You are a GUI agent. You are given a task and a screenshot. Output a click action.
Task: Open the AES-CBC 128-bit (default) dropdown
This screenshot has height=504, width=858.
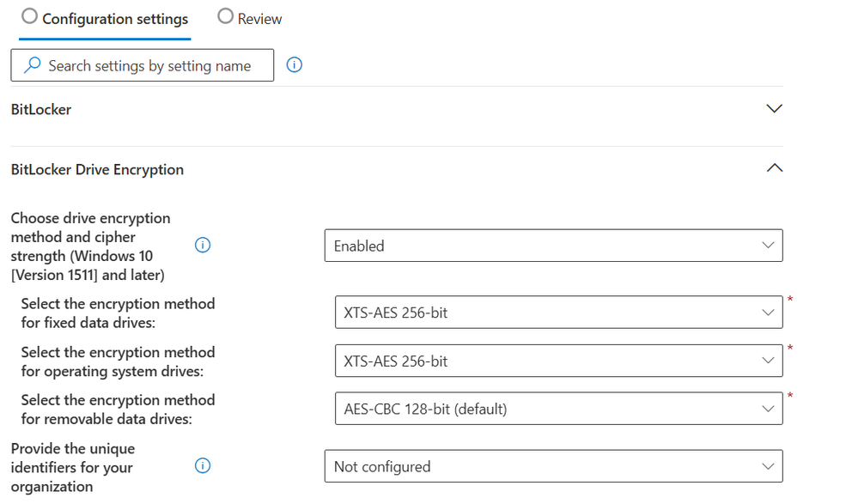click(558, 409)
